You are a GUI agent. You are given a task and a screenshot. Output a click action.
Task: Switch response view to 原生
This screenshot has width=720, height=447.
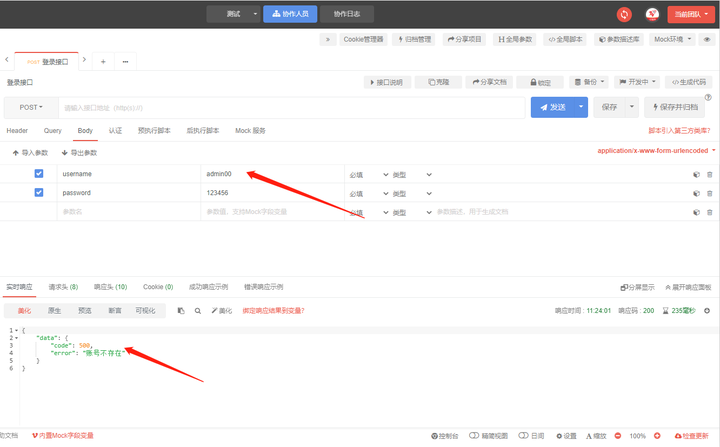click(x=55, y=311)
